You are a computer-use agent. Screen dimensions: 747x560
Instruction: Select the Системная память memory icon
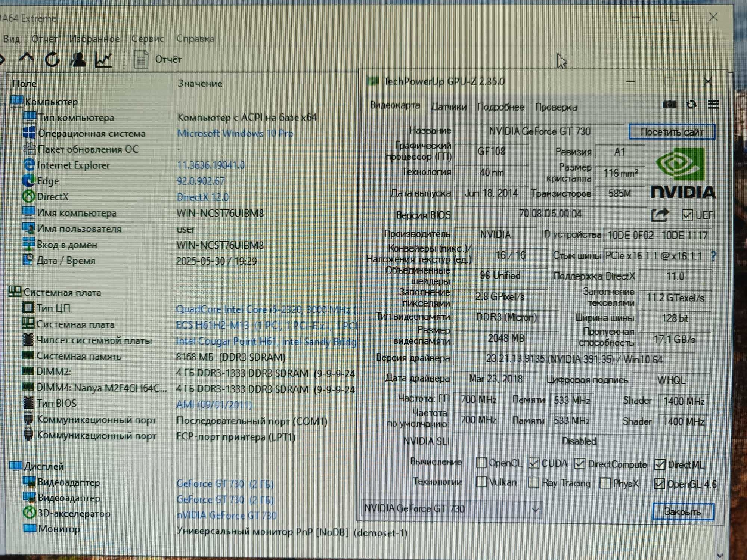click(x=28, y=355)
